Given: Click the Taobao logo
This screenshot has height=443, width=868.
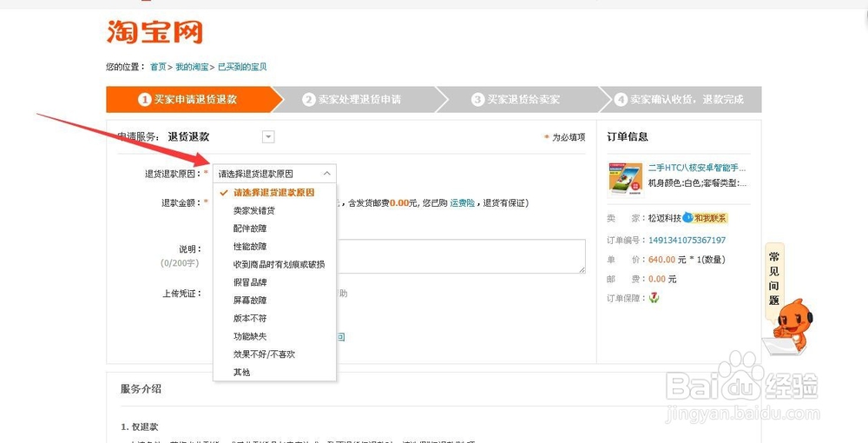Looking at the screenshot, I should point(155,31).
